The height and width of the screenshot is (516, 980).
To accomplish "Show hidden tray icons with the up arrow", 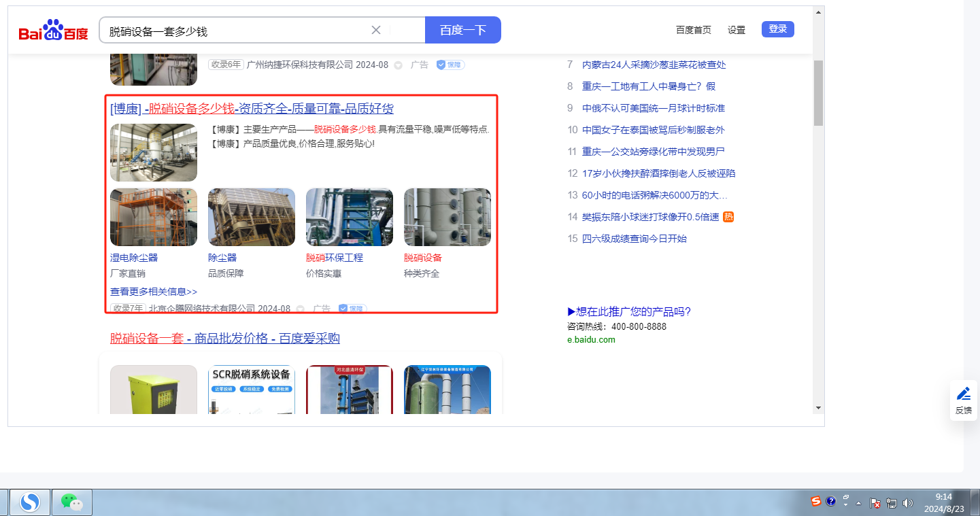I will point(859,503).
